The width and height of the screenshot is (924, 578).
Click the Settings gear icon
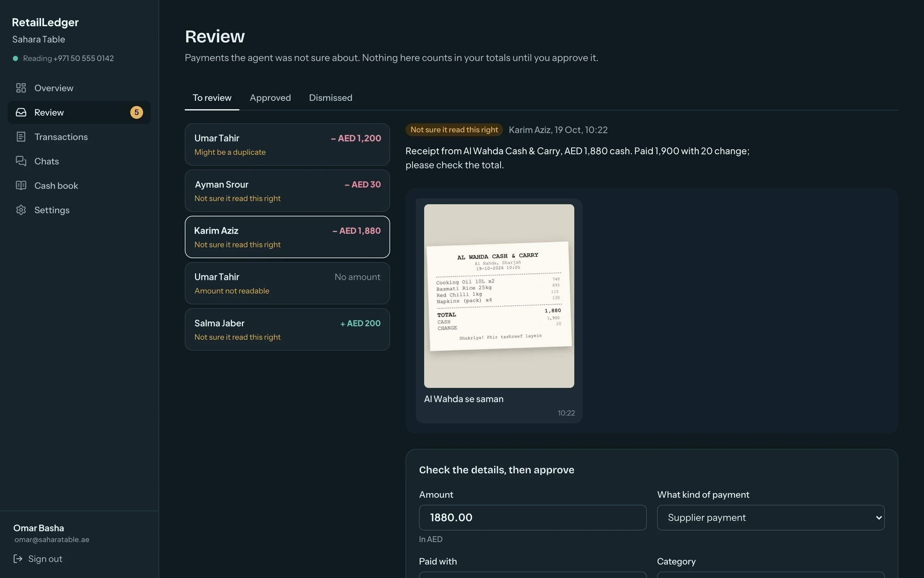pyautogui.click(x=21, y=210)
